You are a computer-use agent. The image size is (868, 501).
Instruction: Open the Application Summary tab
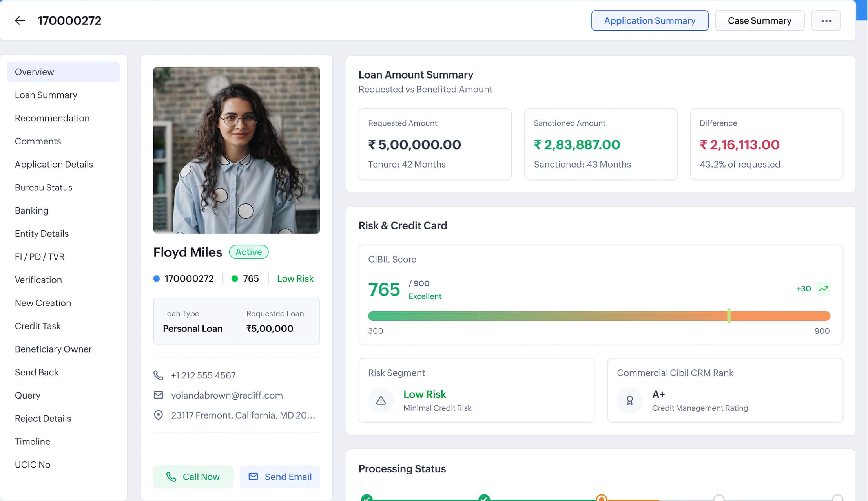[x=650, y=20]
